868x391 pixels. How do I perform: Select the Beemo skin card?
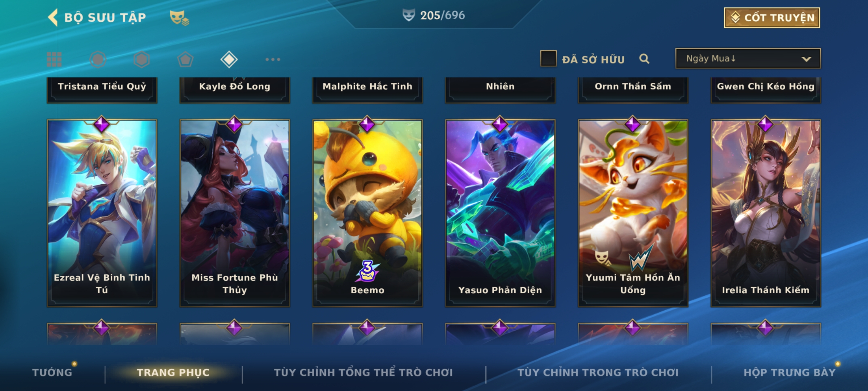point(367,213)
